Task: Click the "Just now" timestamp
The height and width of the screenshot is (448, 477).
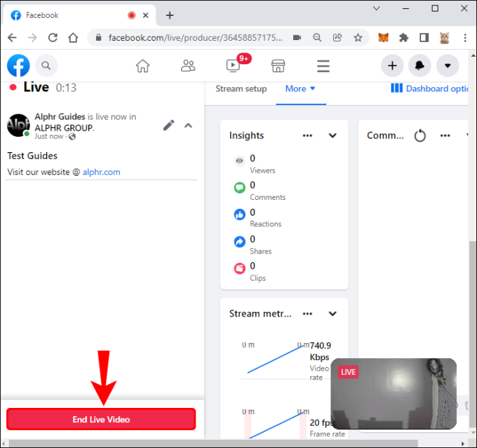Action: [48, 137]
